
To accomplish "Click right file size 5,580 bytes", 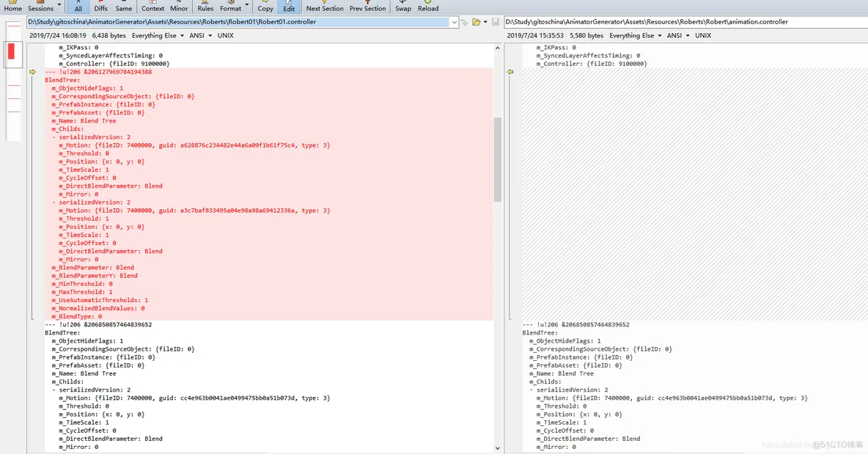I will [x=586, y=35].
